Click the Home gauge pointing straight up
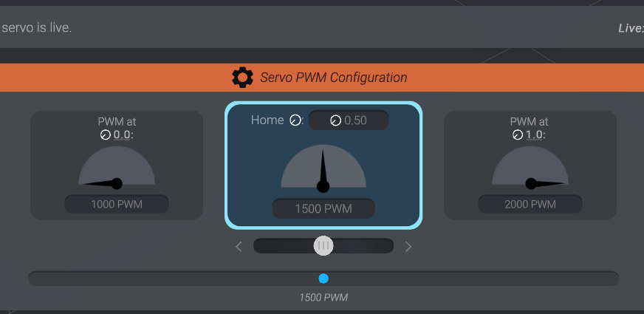The height and width of the screenshot is (314, 644). click(x=323, y=168)
